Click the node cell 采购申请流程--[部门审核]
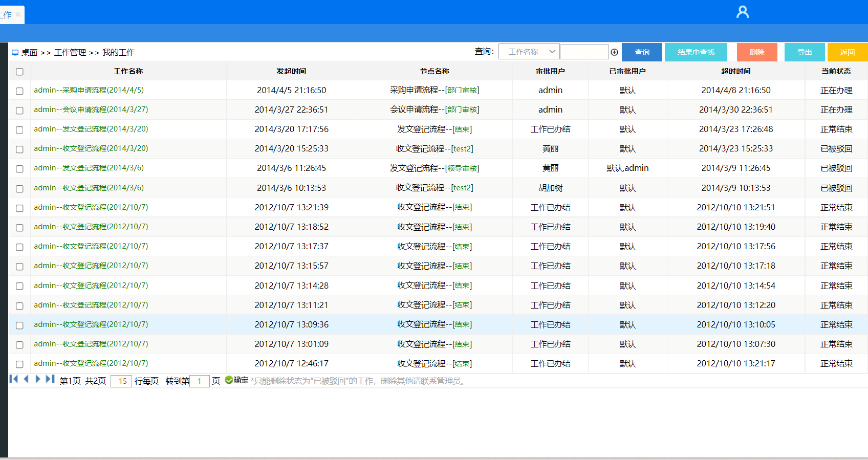Image resolution: width=868 pixels, height=460 pixels. [435, 90]
